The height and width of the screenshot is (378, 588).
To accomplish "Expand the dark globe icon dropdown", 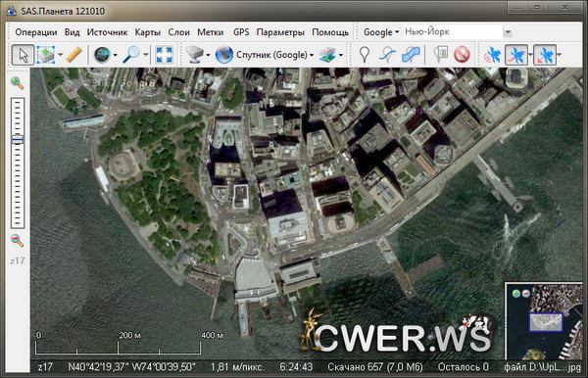I will 115,55.
